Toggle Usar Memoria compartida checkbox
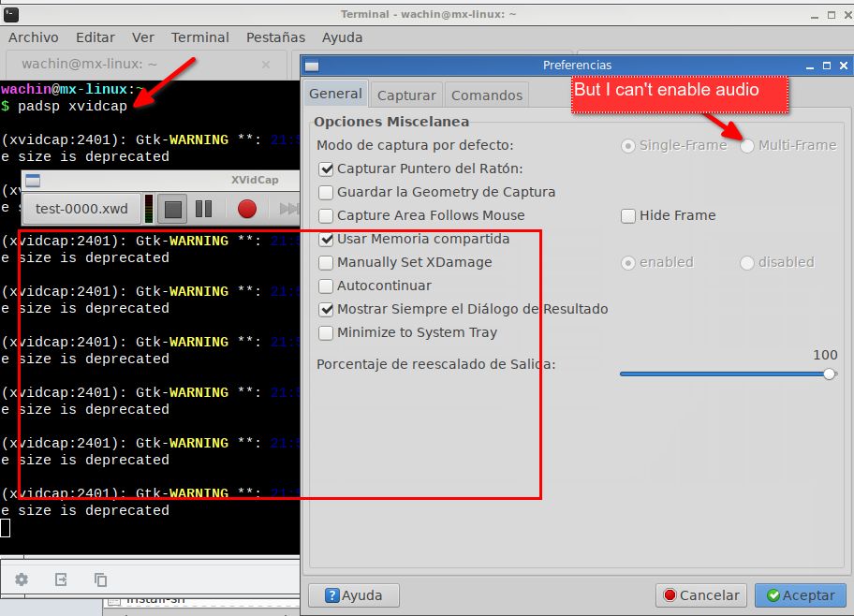The image size is (854, 616). pos(326,239)
